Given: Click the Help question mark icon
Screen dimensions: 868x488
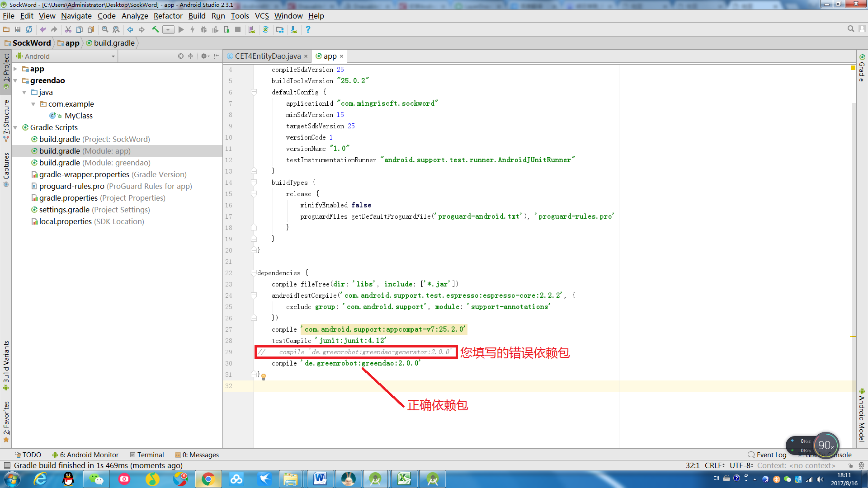Looking at the screenshot, I should pyautogui.click(x=308, y=29).
